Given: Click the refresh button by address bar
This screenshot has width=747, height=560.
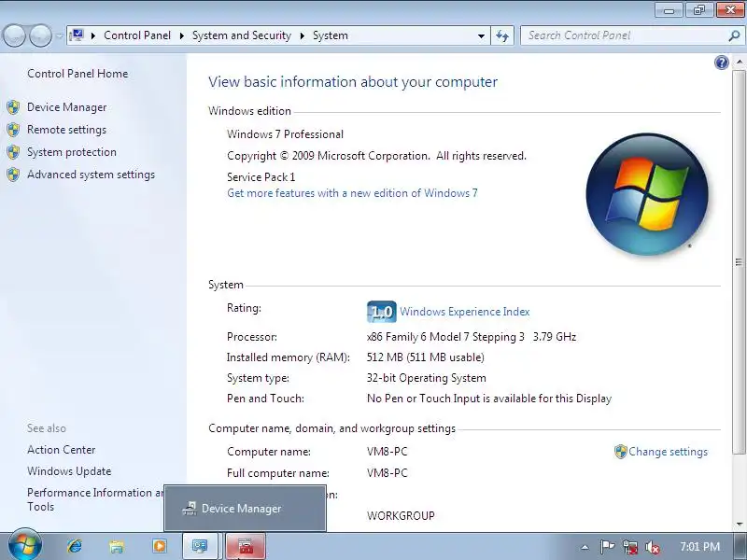Looking at the screenshot, I should pos(502,35).
